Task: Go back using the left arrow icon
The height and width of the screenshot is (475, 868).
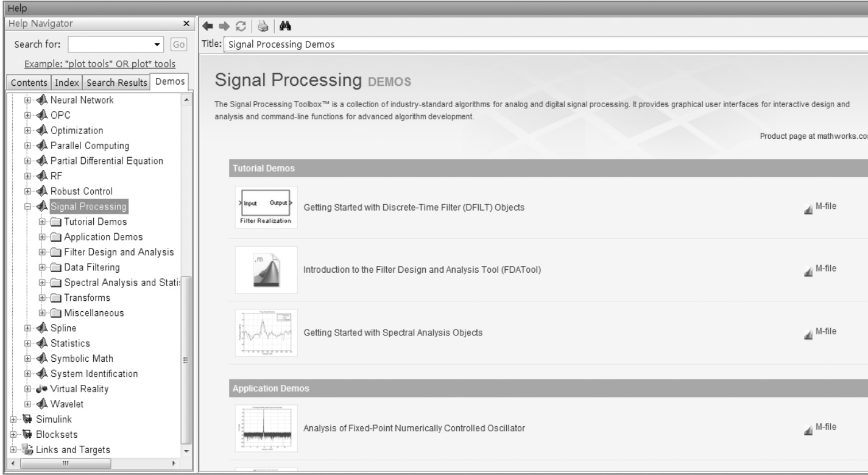Action: [207, 27]
